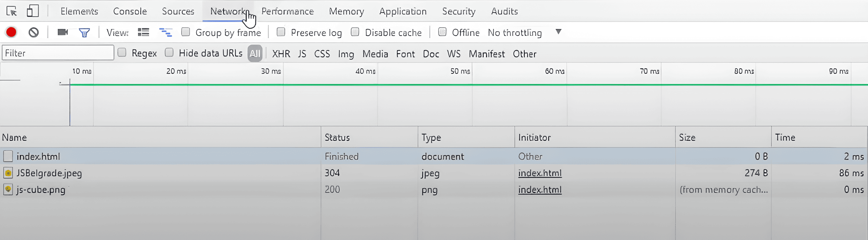Check the Disable cache checkbox
868x240 pixels.
click(355, 32)
